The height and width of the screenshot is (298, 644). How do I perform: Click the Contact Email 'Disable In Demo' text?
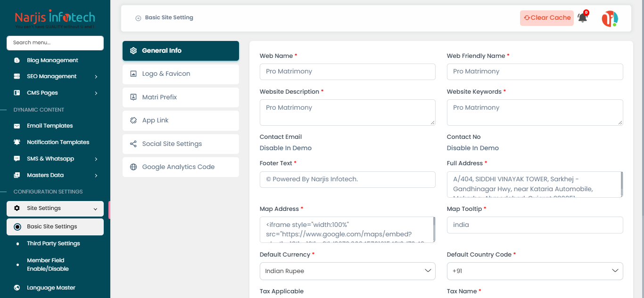[286, 148]
